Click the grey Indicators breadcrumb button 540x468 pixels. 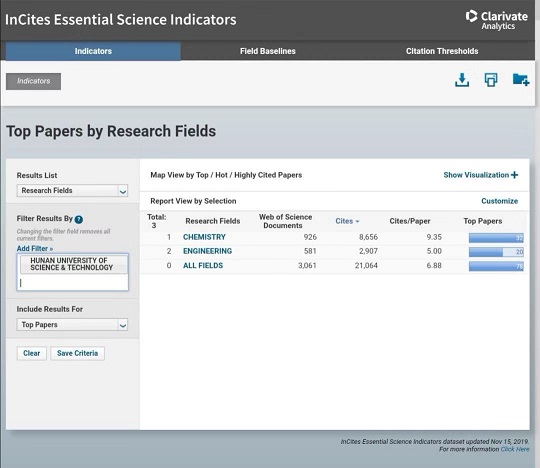point(33,81)
